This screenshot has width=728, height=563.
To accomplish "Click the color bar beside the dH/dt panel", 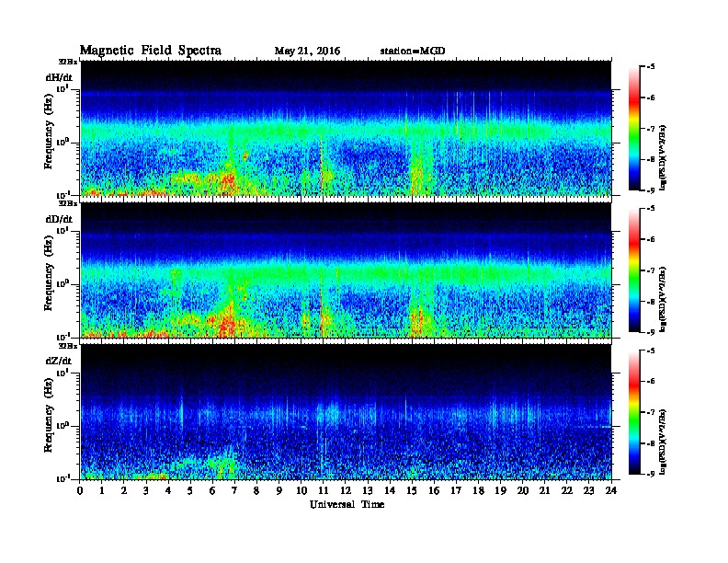I will 634,128.
